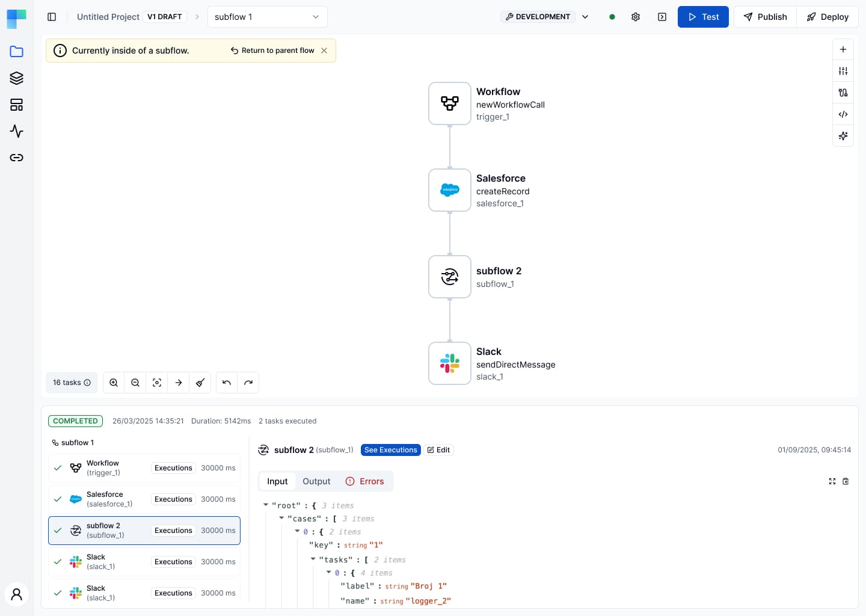This screenshot has height=616, width=866.
Task: Undo the last canvas action
Action: pyautogui.click(x=227, y=383)
